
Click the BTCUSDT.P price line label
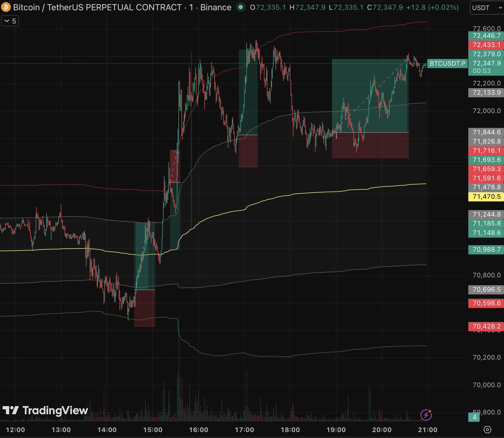[447, 63]
